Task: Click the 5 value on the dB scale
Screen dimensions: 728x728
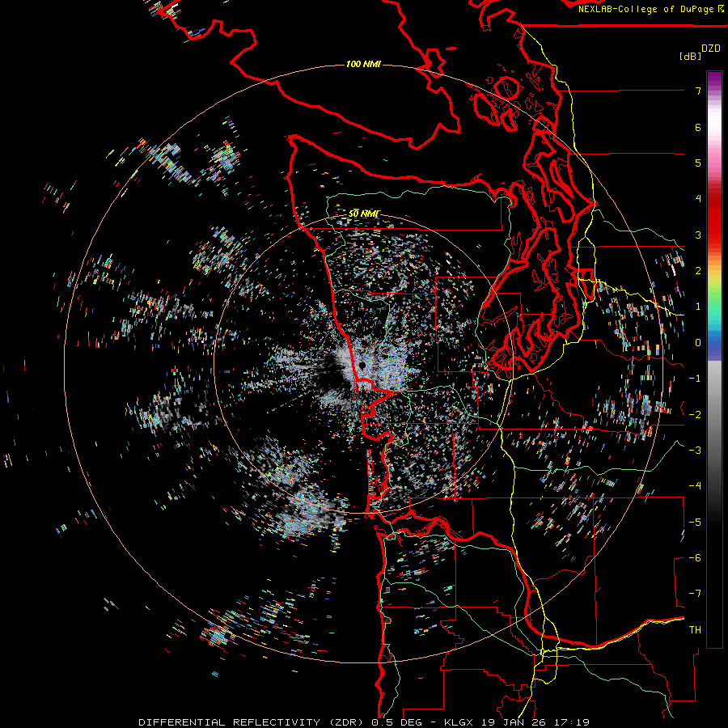Action: [698, 163]
